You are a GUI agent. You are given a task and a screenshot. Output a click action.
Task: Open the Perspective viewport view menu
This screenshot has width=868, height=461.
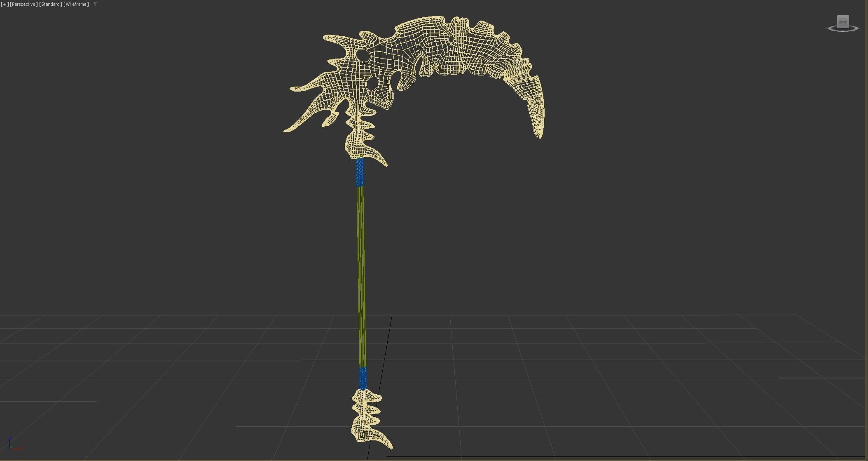(x=24, y=4)
